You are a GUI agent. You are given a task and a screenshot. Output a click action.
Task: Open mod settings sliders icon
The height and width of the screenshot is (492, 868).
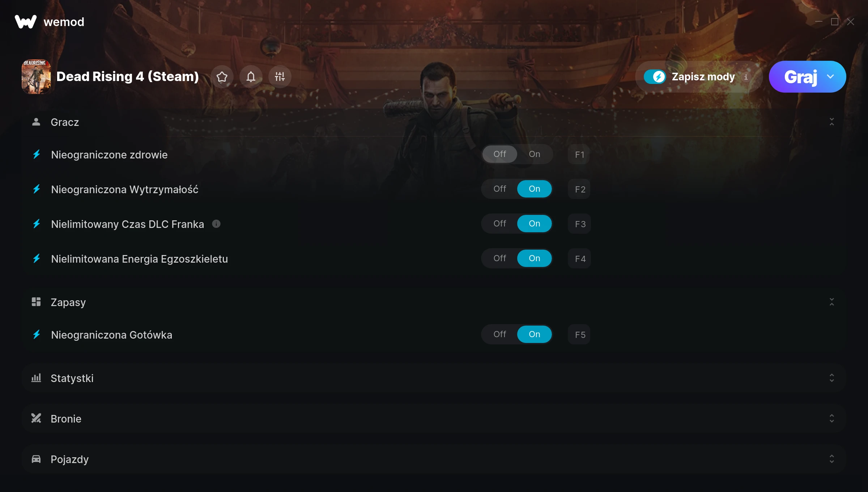point(280,77)
